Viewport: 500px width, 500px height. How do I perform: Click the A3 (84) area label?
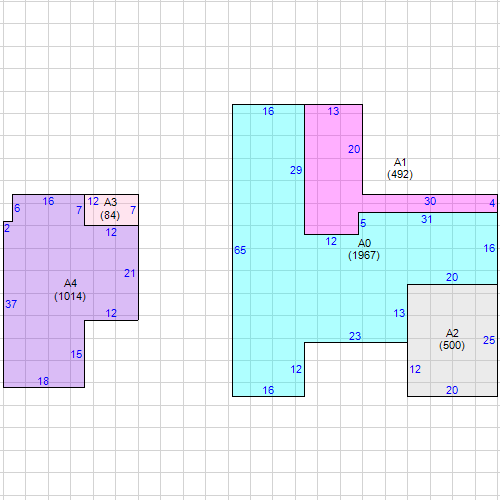[x=110, y=209]
